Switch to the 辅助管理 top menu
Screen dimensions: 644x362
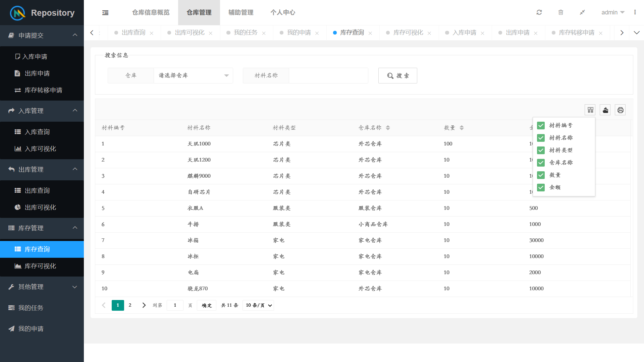click(240, 12)
